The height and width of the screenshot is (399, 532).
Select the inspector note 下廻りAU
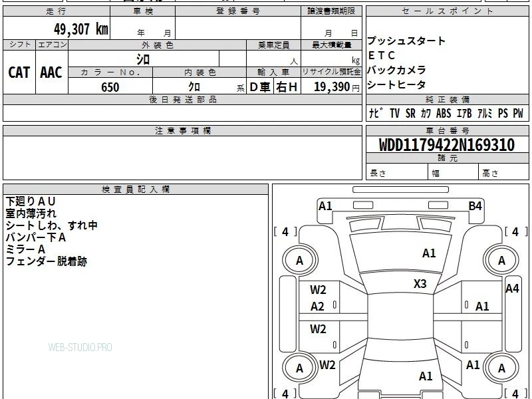pos(31,201)
